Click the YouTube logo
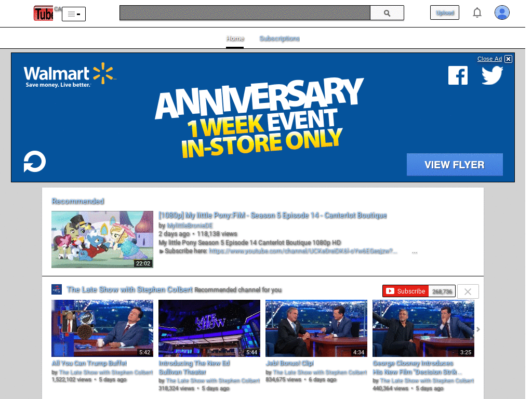Screen dimensions: 532x399 [44, 13]
